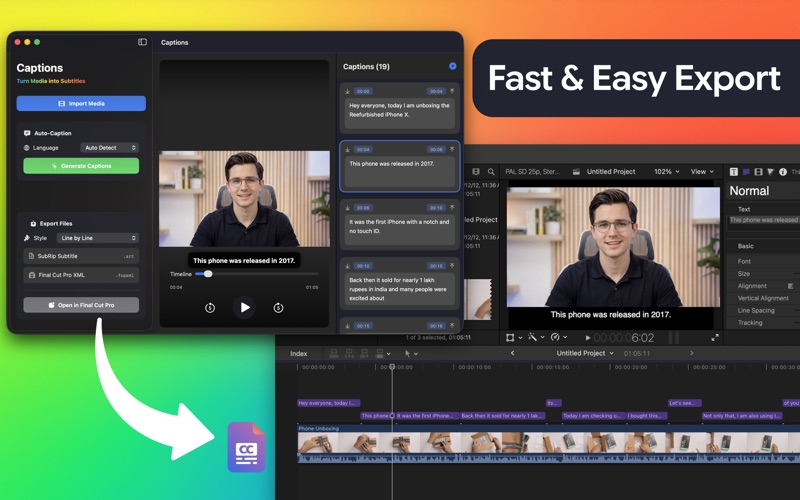Open the purple Captions inspector in Final Cut Pro
The width and height of the screenshot is (800, 500).
click(746, 172)
